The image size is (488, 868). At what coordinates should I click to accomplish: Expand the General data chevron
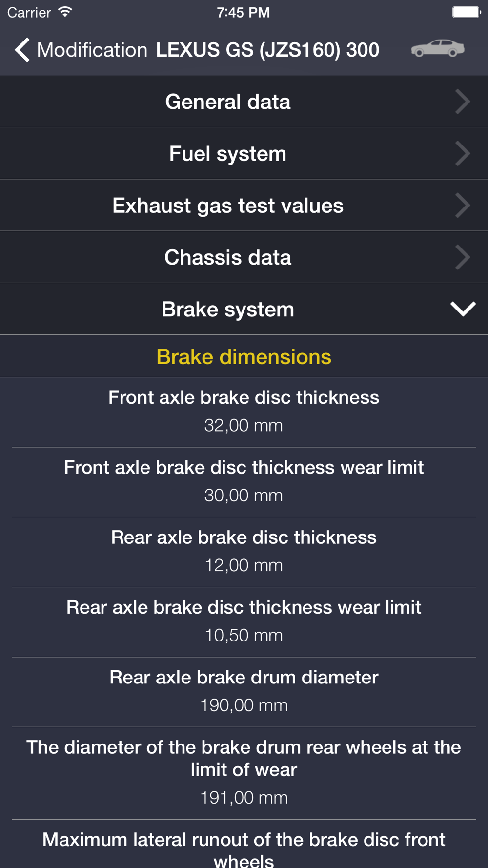tap(462, 102)
